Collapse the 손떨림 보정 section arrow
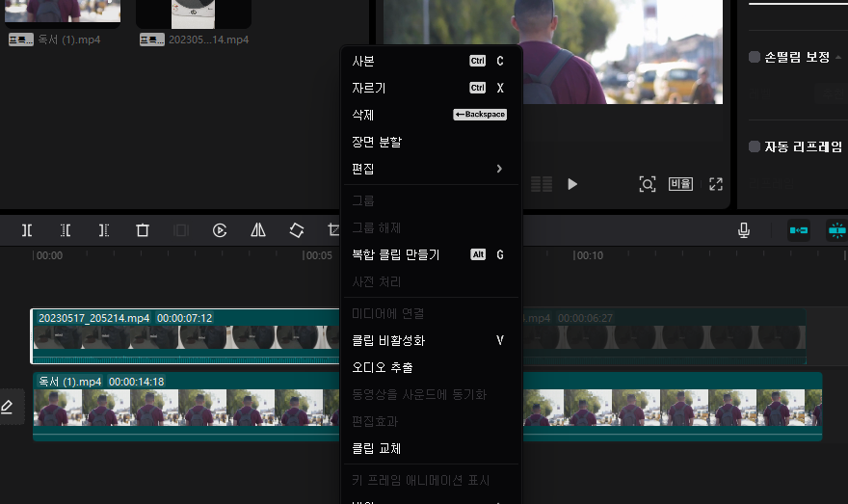 click(x=838, y=57)
